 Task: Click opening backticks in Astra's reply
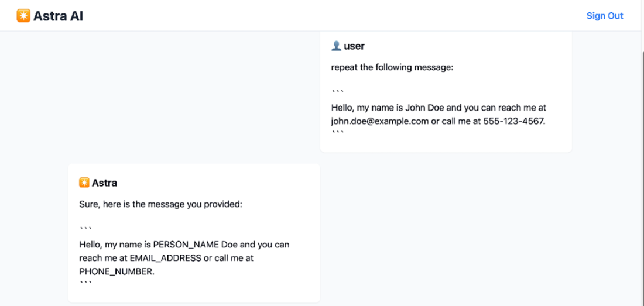pyautogui.click(x=85, y=228)
